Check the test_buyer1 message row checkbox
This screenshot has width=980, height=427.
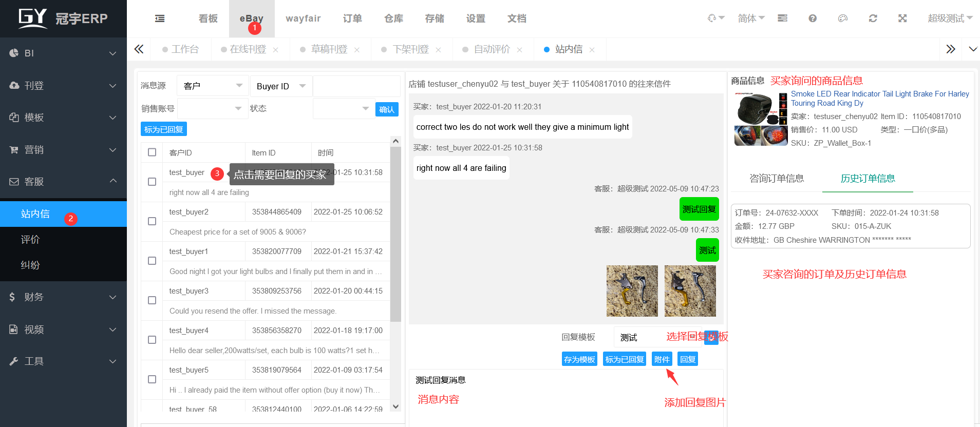pyautogui.click(x=152, y=261)
